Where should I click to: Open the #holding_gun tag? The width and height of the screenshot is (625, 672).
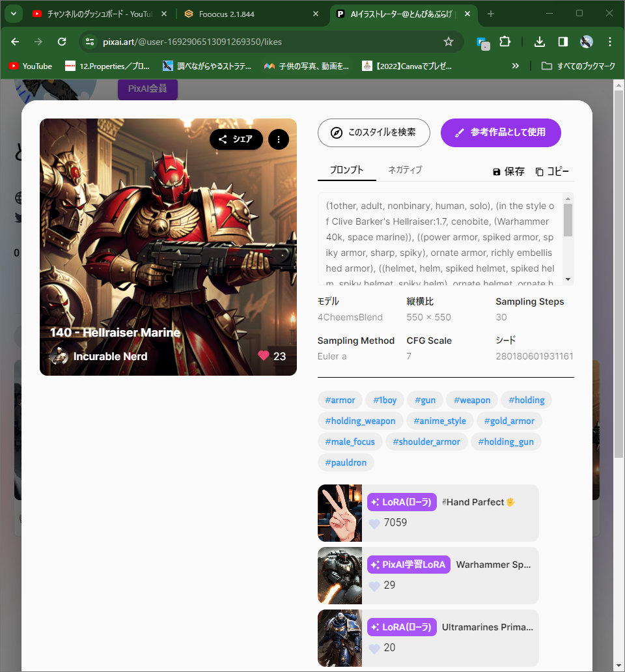506,441
